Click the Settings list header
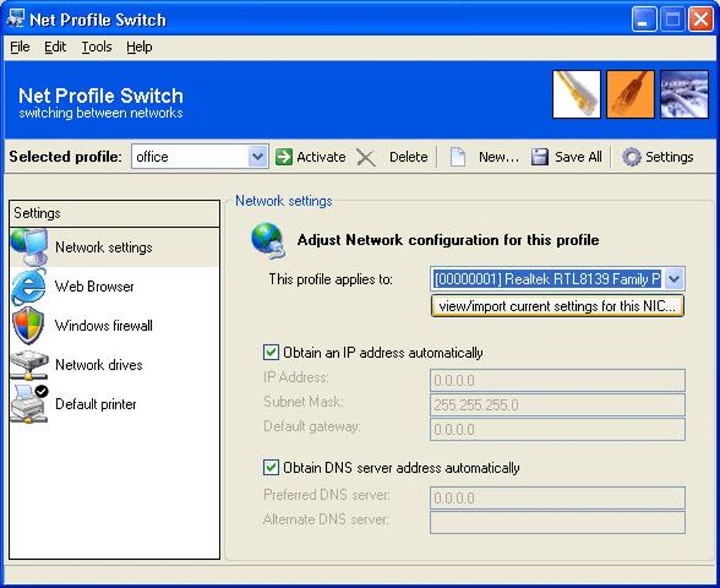Screen dimensions: 720x588 point(114,213)
